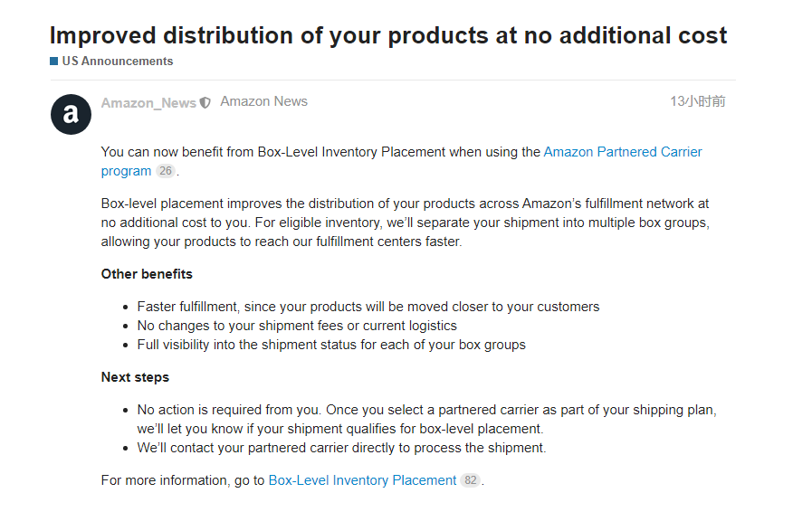Image resolution: width=812 pixels, height=512 pixels.
Task: Click the paragraph starting "Box-level placement improves"
Action: coord(405,223)
